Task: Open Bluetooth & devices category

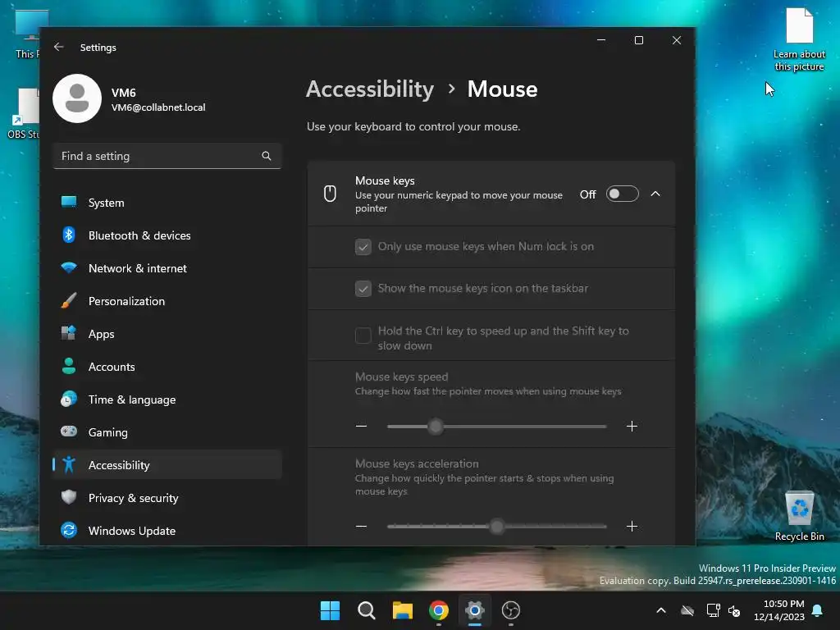Action: pos(167,235)
